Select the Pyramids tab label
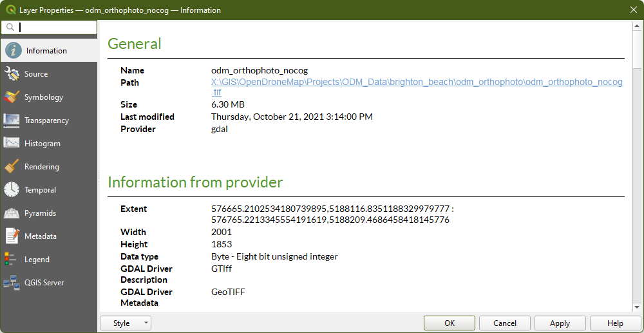Screen dimensions: 644x333 click(40, 213)
